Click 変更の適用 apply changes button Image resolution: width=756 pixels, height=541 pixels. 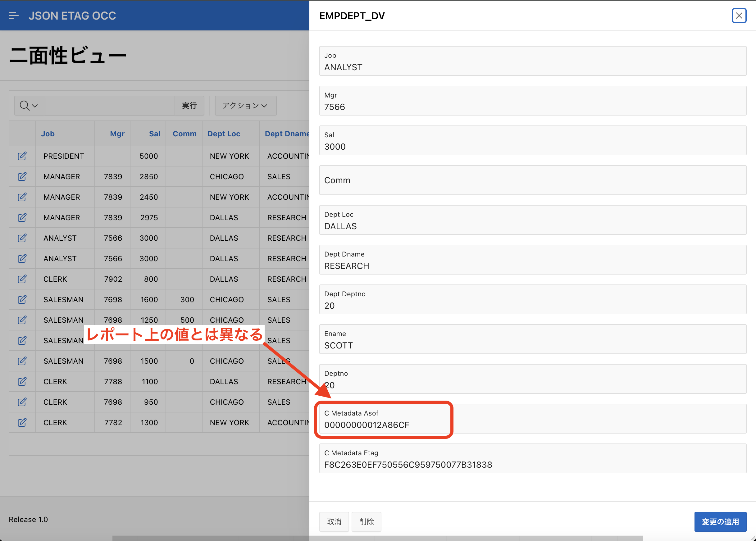click(720, 521)
